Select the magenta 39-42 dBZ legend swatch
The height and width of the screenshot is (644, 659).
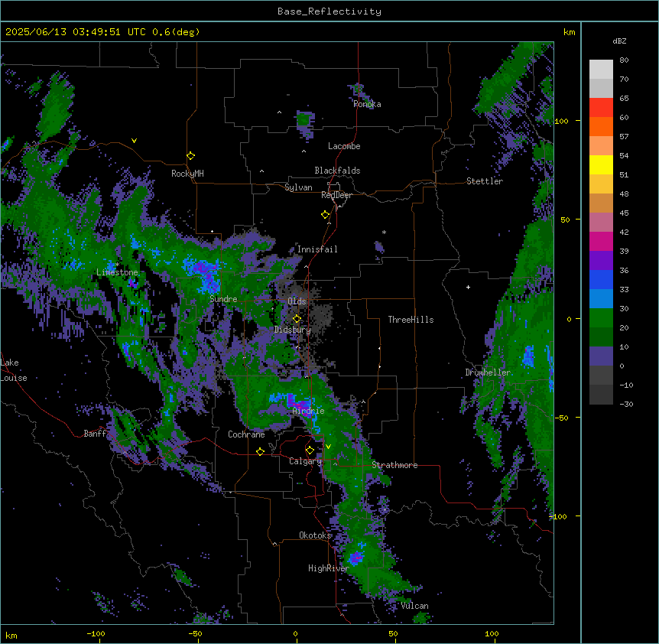601,241
